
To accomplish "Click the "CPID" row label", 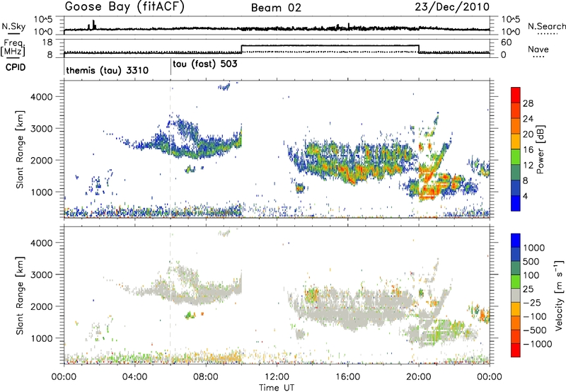I will [x=16, y=67].
